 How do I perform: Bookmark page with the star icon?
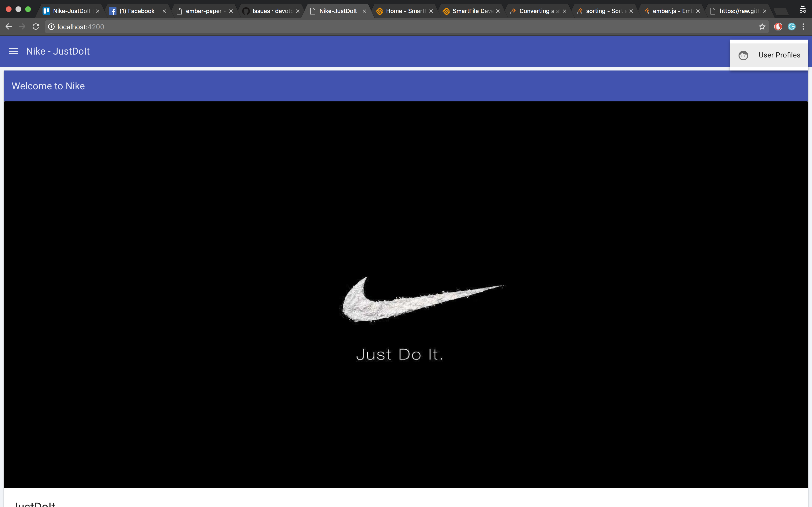tap(762, 27)
